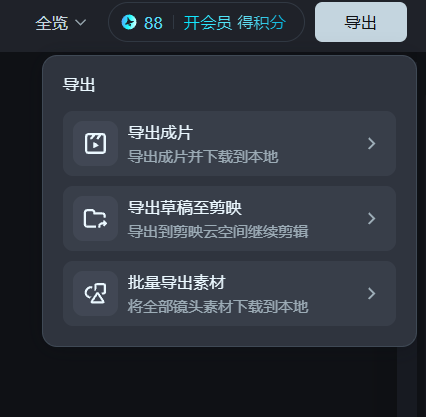The height and width of the screenshot is (417, 426).
Task: Click the blue points star icon
Action: [129, 22]
